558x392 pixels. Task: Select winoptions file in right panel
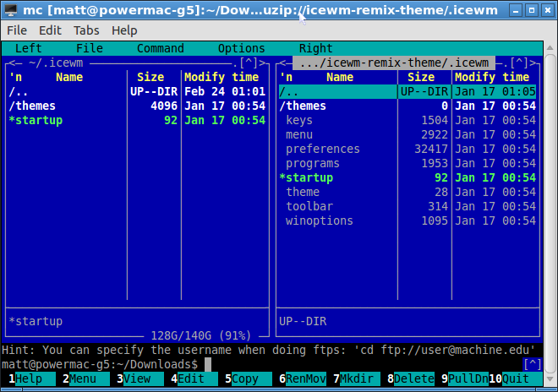tap(408, 220)
